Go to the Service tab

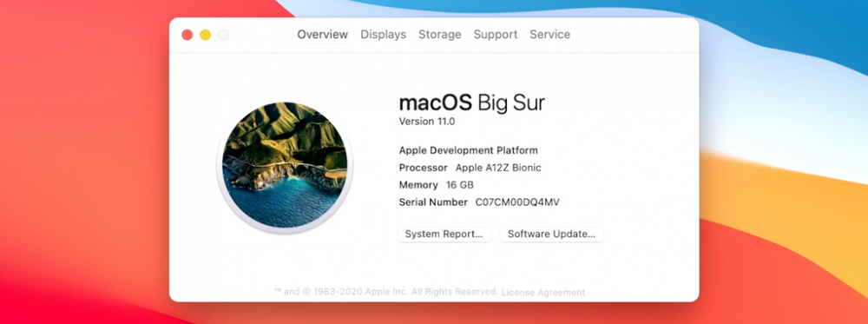click(x=549, y=35)
